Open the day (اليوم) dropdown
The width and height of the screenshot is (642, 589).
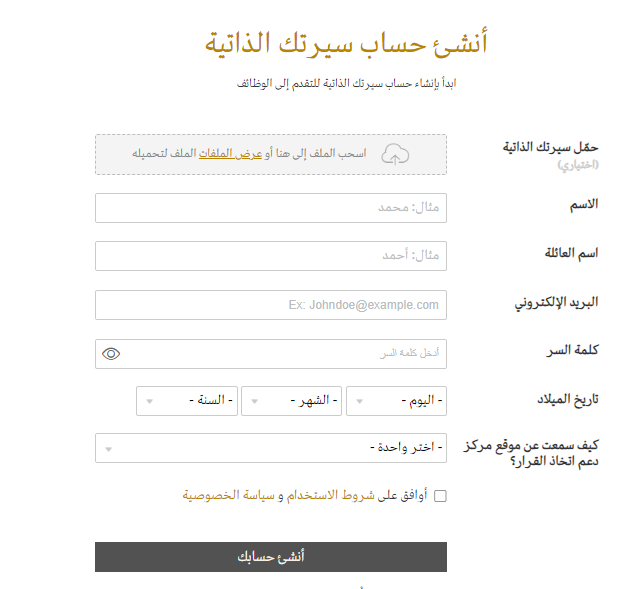point(396,401)
